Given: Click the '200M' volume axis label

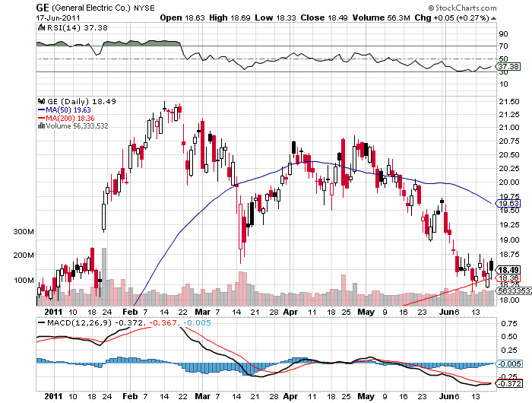Looking at the screenshot, I should (x=24, y=255).
